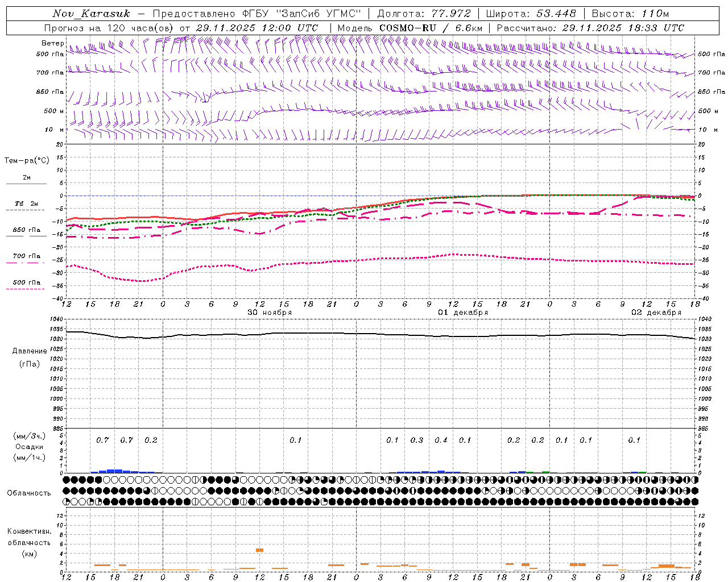Click the 0.3 precipitation amount value
The image size is (728, 582).
click(x=417, y=440)
